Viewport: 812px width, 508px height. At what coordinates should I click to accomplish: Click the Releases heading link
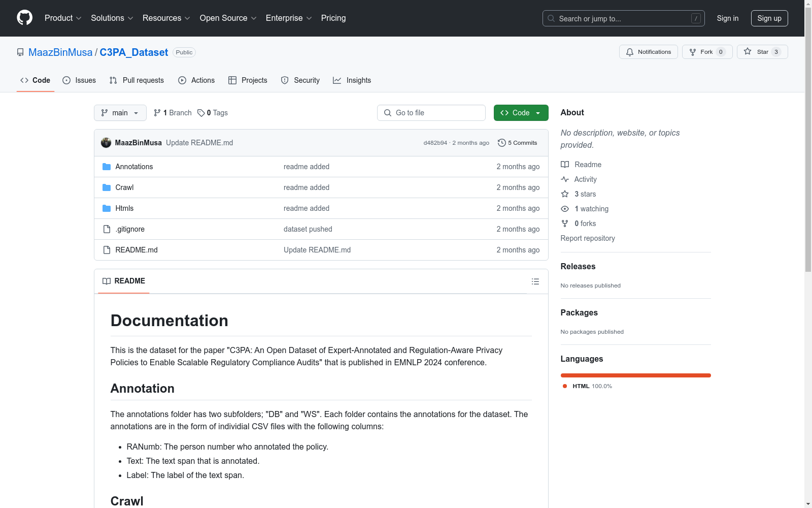(x=578, y=266)
